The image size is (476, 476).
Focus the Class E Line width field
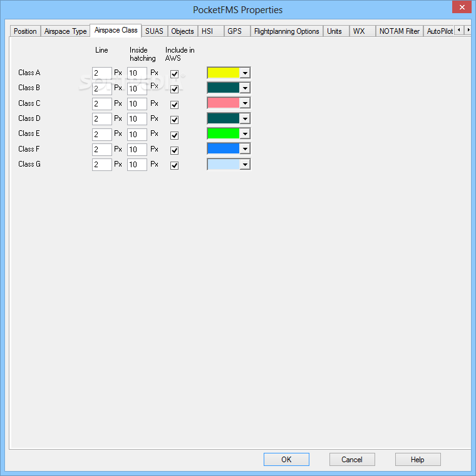point(102,134)
